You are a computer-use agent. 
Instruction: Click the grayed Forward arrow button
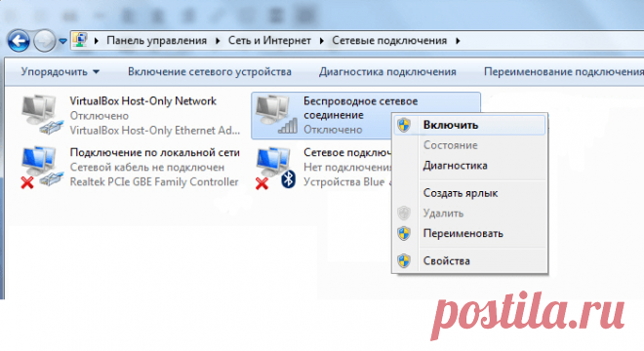(44, 41)
